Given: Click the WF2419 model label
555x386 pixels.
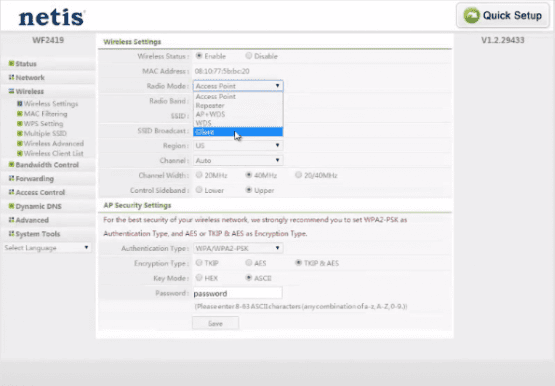Looking at the screenshot, I should pyautogui.click(x=48, y=40).
